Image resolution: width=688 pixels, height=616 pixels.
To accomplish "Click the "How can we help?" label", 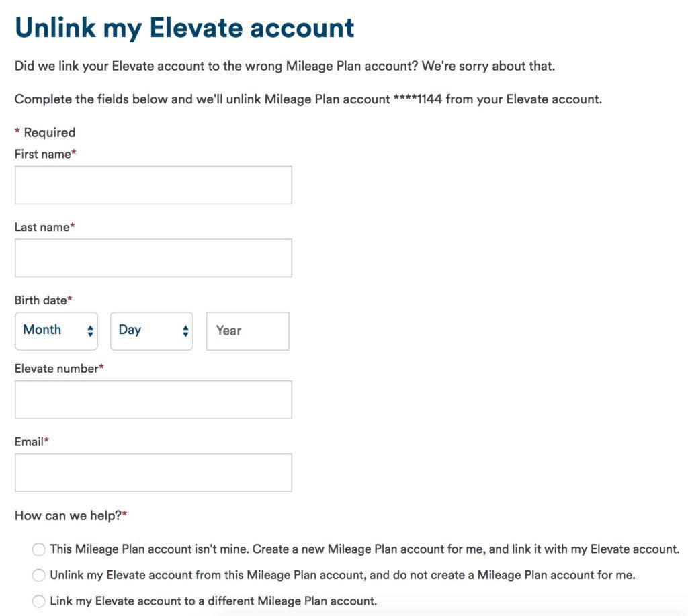I will pos(69,515).
